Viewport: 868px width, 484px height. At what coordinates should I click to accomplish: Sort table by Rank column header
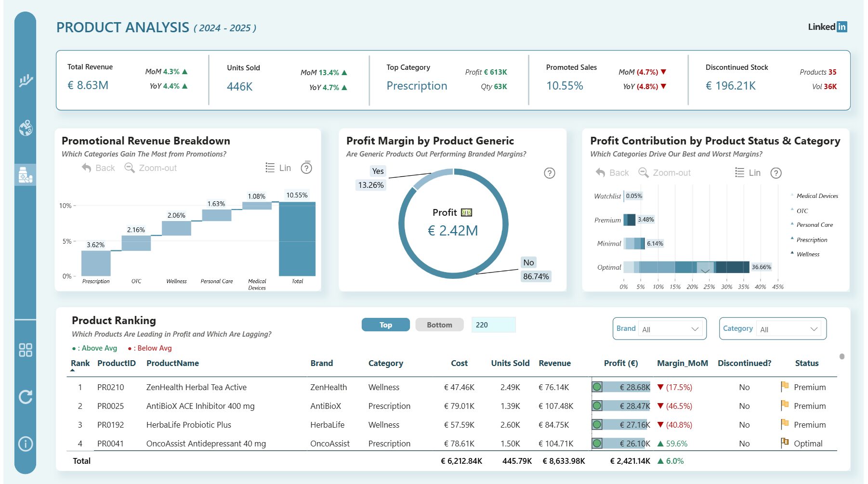tap(80, 364)
